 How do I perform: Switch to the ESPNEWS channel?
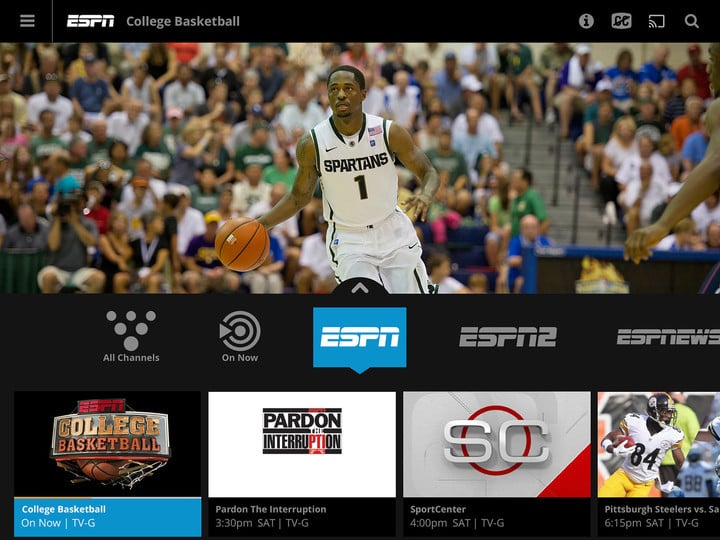tap(668, 337)
